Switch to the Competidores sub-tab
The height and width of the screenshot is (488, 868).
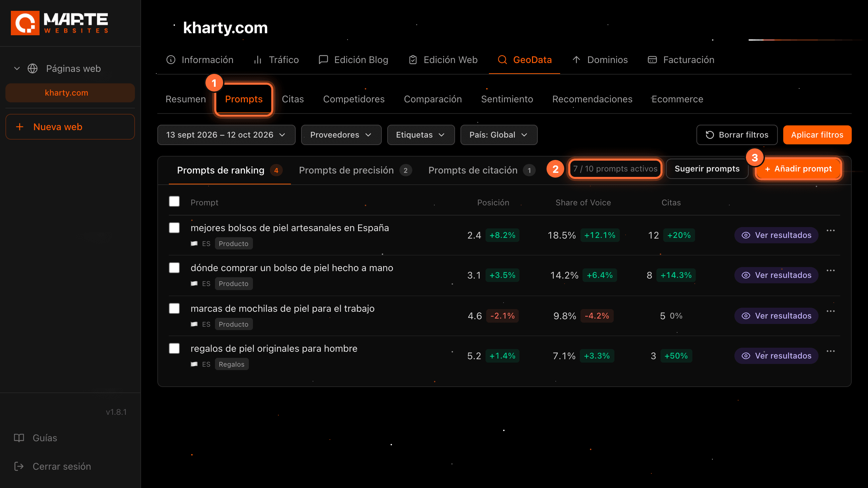click(354, 99)
